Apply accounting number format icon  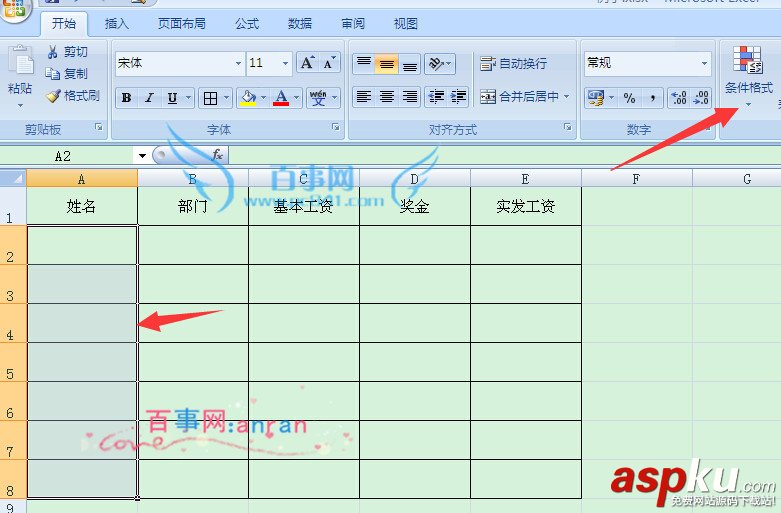595,98
